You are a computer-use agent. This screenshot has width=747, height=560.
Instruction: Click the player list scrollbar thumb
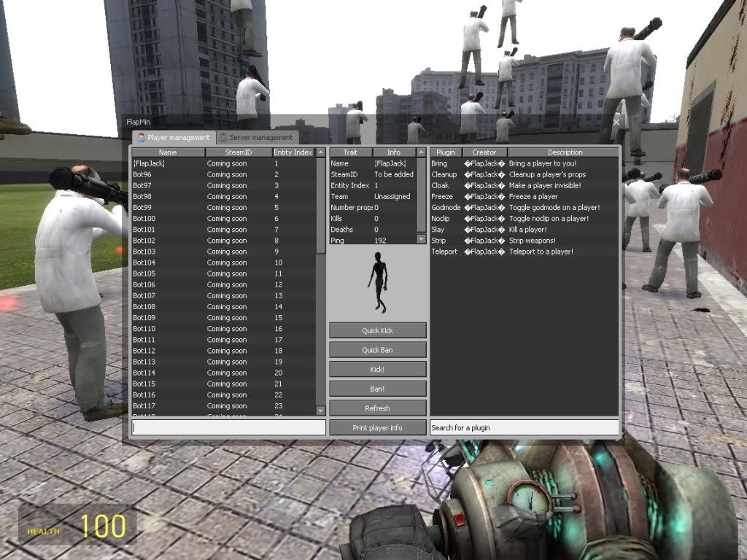pos(321,206)
